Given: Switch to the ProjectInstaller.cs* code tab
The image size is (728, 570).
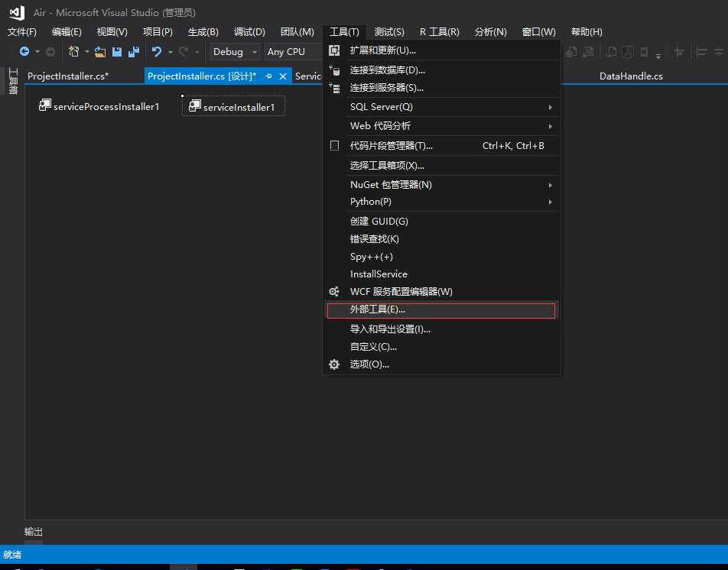Looking at the screenshot, I should tap(68, 76).
